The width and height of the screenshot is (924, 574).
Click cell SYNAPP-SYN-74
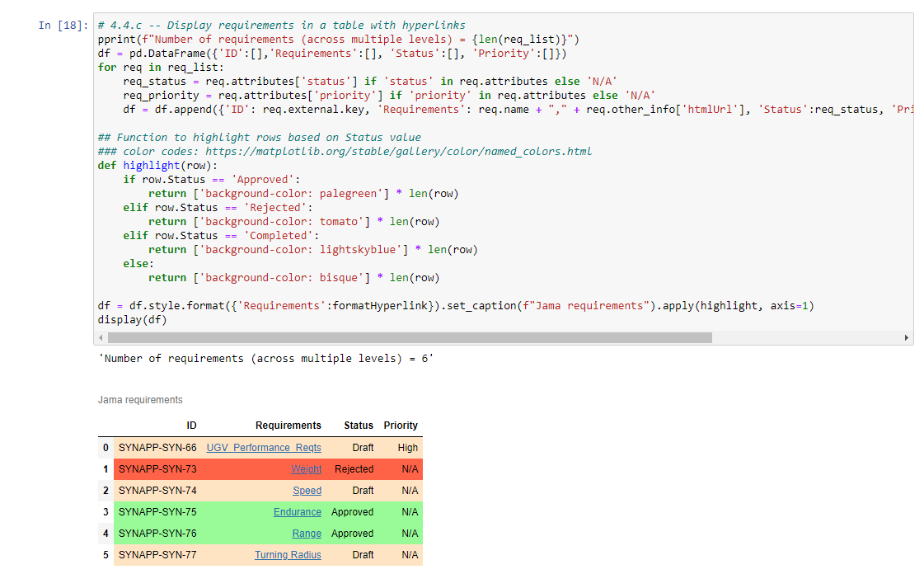coord(157,491)
